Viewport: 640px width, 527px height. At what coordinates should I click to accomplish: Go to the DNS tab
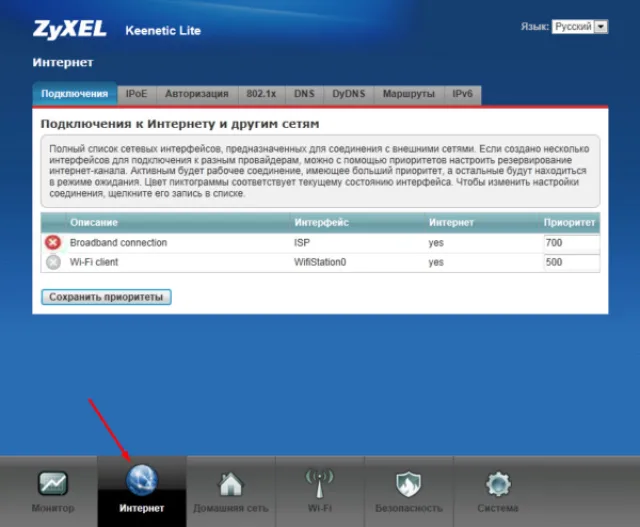(x=304, y=94)
